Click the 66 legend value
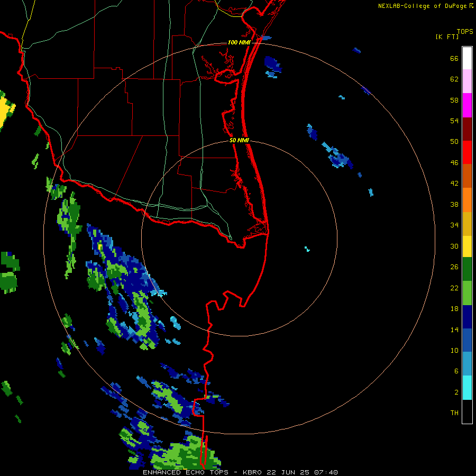 454,58
